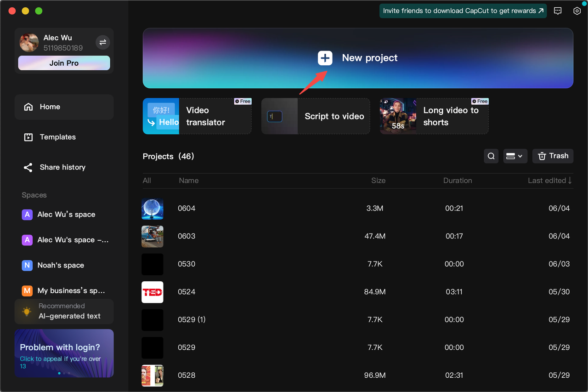Click the 06/03 last edited date
Screen dimensions: 588x392
(x=559, y=264)
